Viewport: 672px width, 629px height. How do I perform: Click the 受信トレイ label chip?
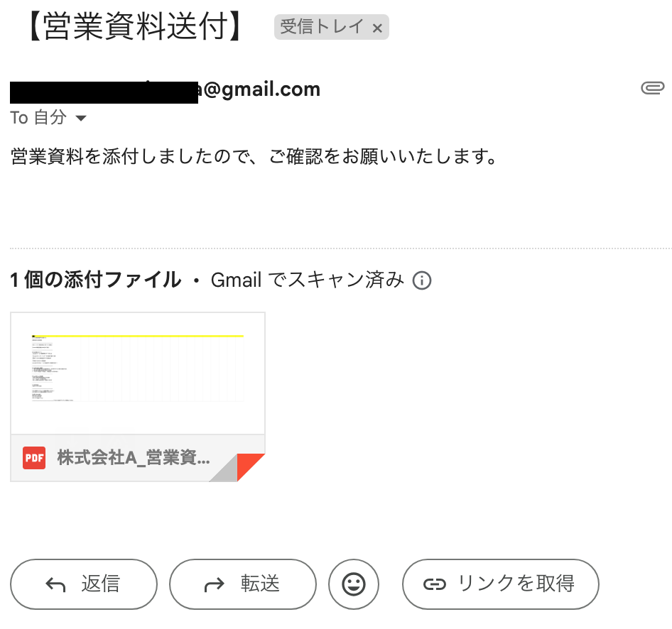(323, 28)
